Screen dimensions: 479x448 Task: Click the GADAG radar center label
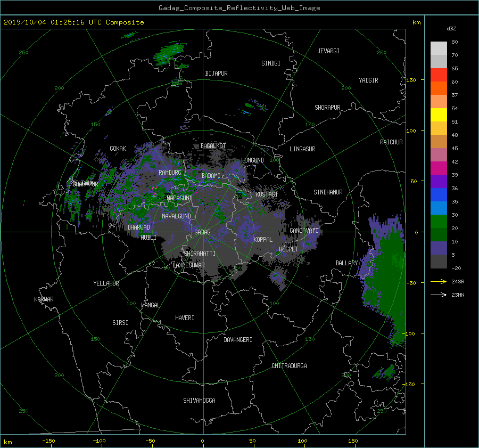click(x=203, y=232)
